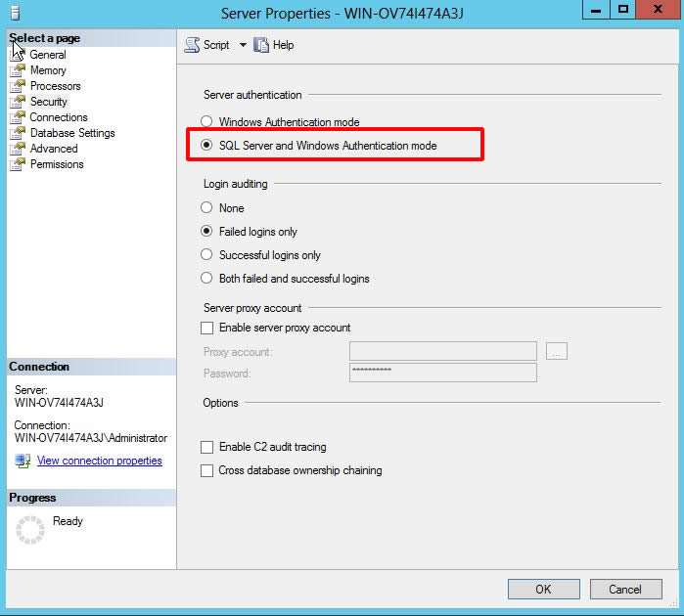Image resolution: width=684 pixels, height=616 pixels.
Task: Maximize the Server Properties window
Action: click(x=623, y=10)
